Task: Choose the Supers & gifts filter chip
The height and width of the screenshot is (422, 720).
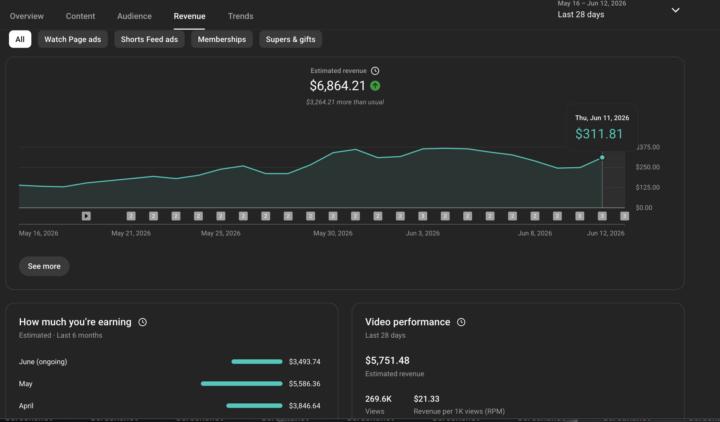Action: coord(290,39)
